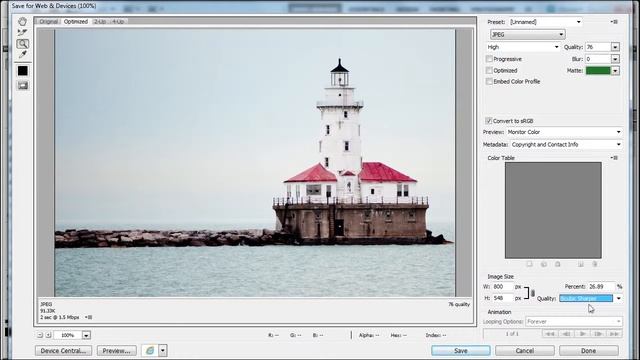Viewport: 640px width, 360px height.
Task: Click the lighthouse image preview
Action: 254,162
